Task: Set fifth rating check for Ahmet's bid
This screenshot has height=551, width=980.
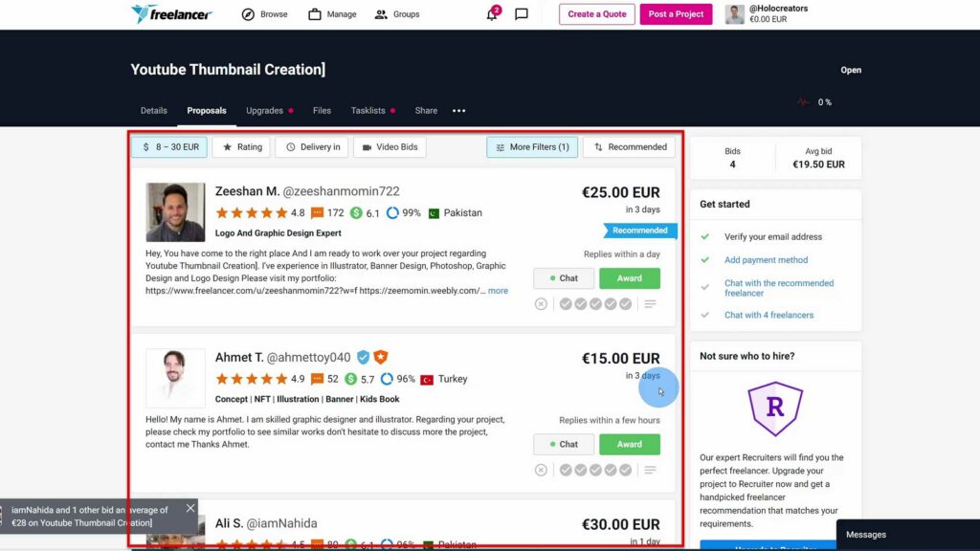Action: click(626, 470)
